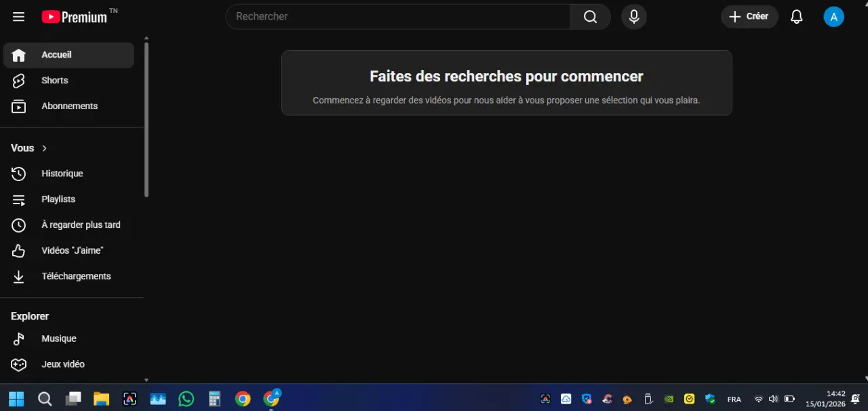
Task: Click the Accueil home icon
Action: pyautogui.click(x=18, y=55)
